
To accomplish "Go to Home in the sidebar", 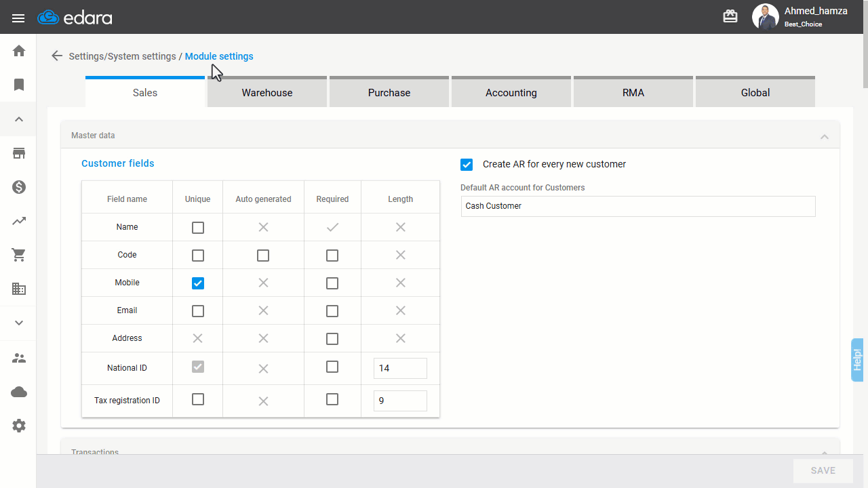I will point(19,51).
